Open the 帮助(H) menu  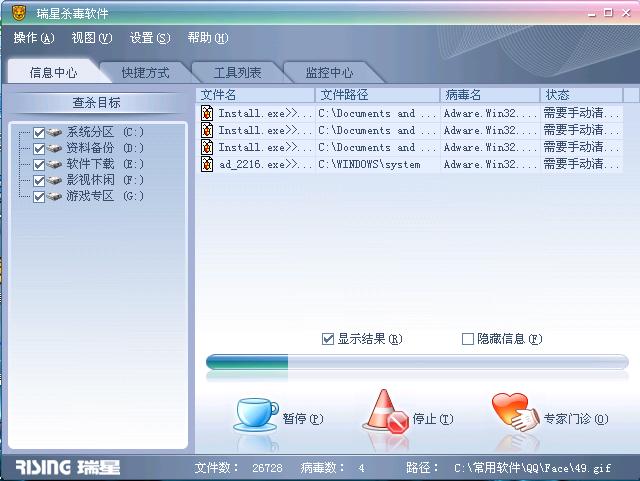(208, 38)
